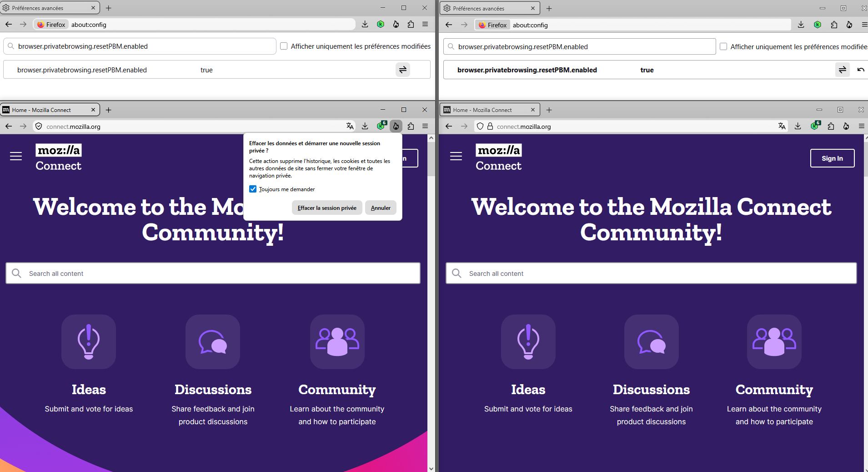Uncheck 'Toujours me demander' checkbox
Screen dimensions: 868x472
[x=253, y=189]
